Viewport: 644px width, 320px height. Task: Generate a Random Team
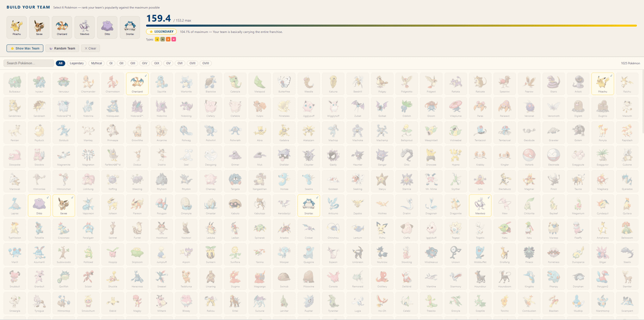(x=62, y=48)
